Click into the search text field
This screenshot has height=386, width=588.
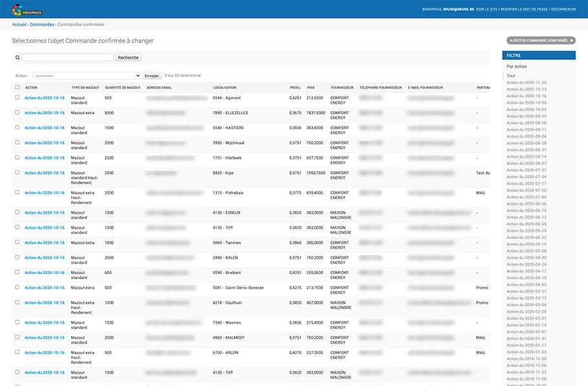coord(68,58)
